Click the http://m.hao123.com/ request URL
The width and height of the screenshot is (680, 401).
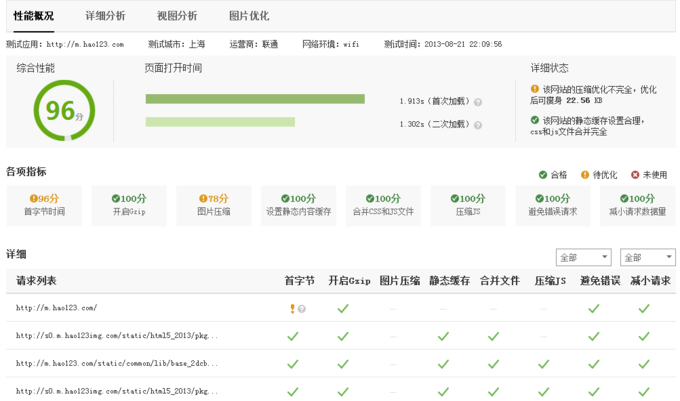coord(56,308)
